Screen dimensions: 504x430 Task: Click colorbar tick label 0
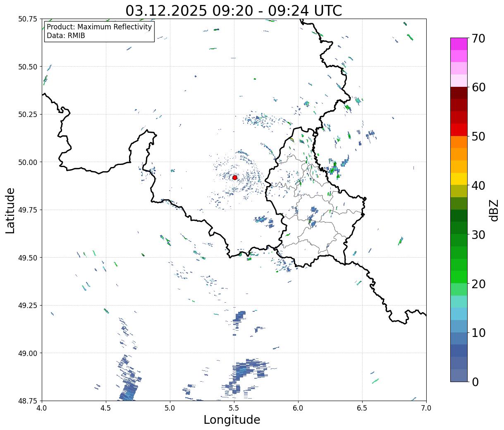pos(475,382)
